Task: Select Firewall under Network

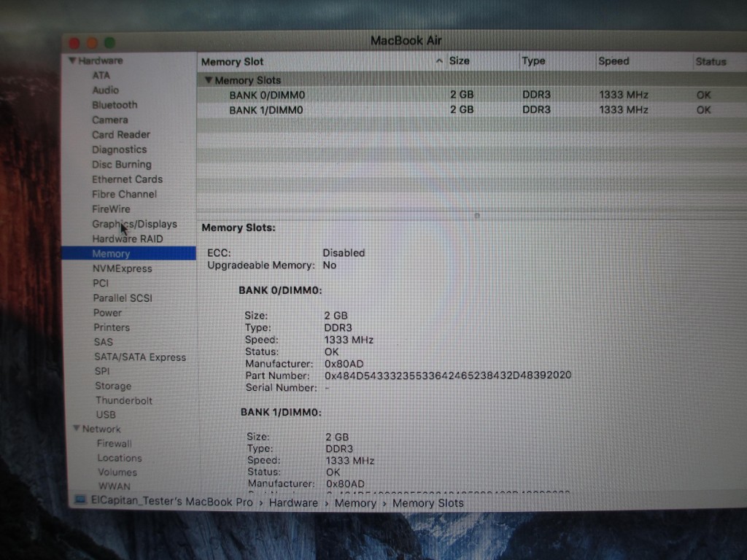Action: (x=115, y=443)
